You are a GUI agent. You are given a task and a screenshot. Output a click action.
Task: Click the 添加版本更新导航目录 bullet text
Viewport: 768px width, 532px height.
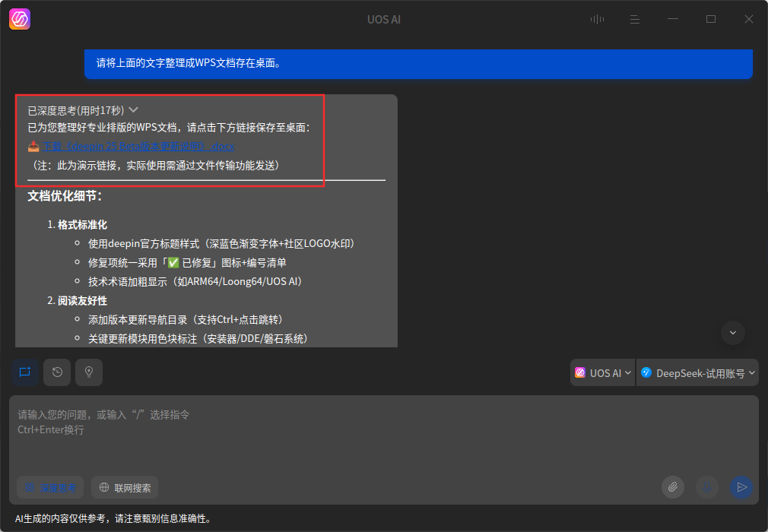coord(186,320)
